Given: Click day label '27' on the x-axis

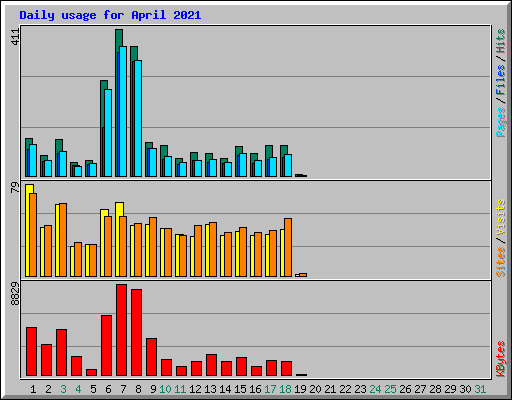Looking at the screenshot, I should click(x=420, y=389).
